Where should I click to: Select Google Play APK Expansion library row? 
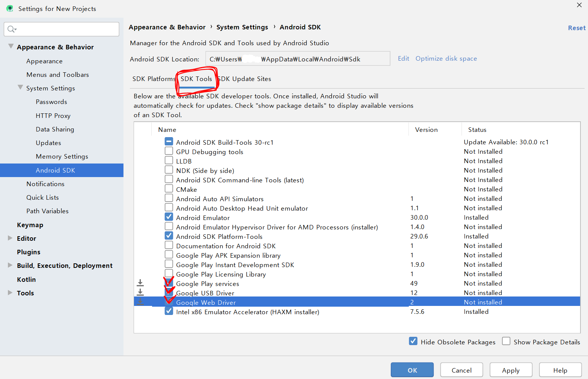(357, 255)
